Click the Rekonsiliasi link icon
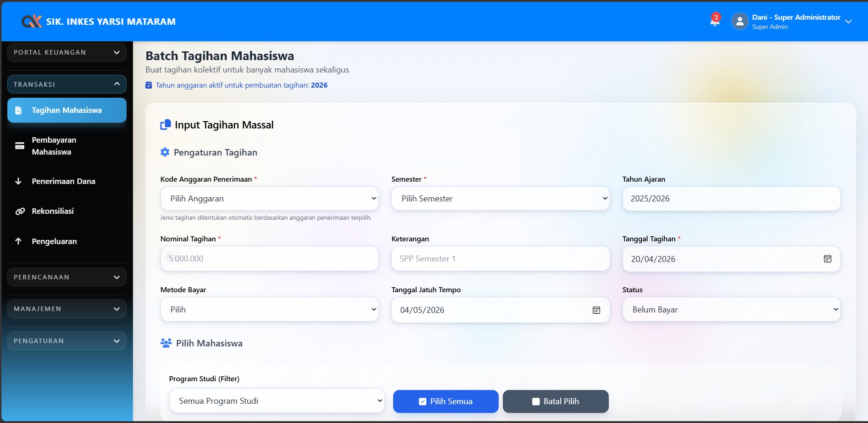Image resolution: width=868 pixels, height=423 pixels. click(20, 211)
